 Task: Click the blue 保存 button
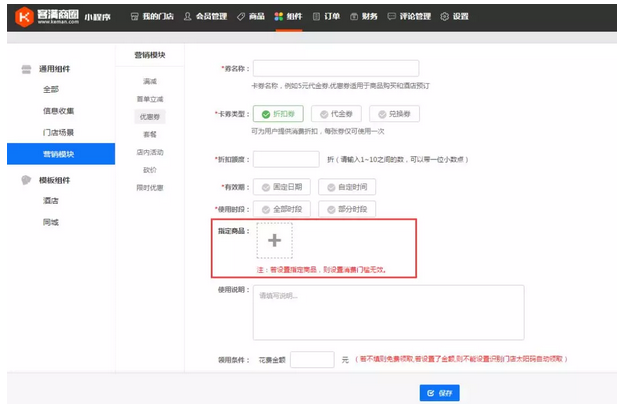pos(439,393)
